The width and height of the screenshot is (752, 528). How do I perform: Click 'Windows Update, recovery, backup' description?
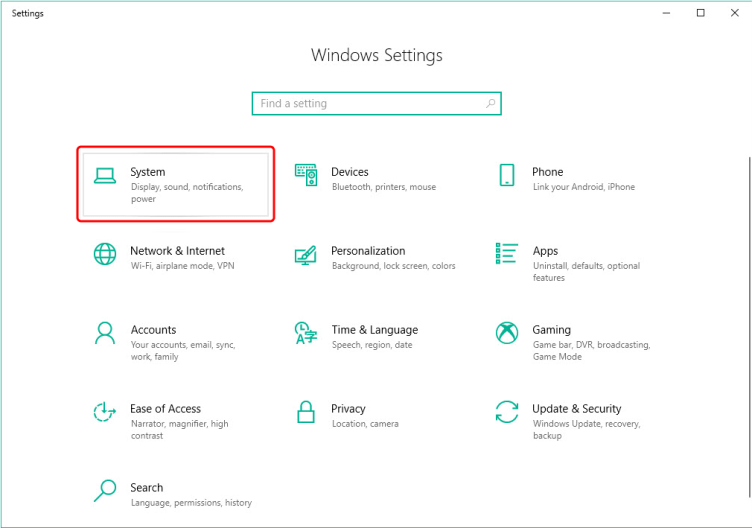[x=587, y=430]
